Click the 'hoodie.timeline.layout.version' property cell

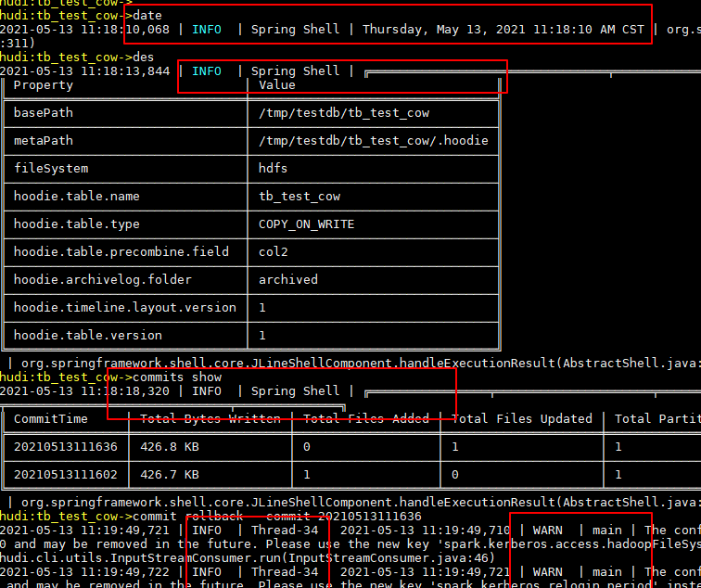(125, 307)
